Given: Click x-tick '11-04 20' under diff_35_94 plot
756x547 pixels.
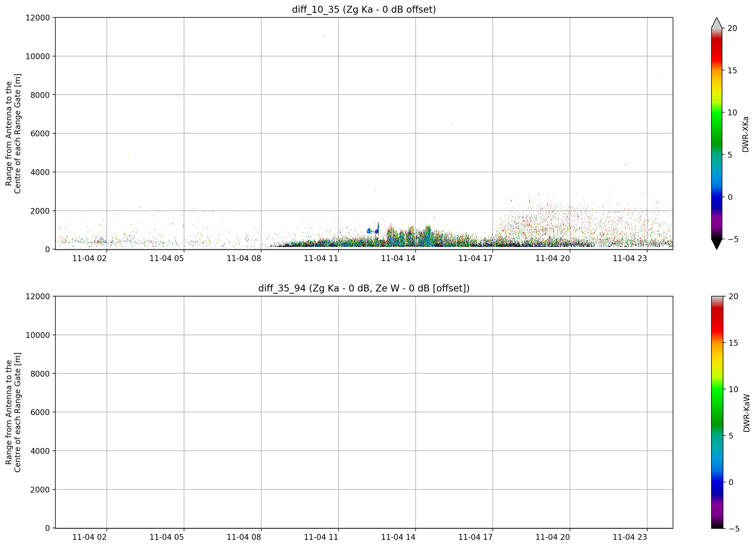Looking at the screenshot, I should coord(553,537).
